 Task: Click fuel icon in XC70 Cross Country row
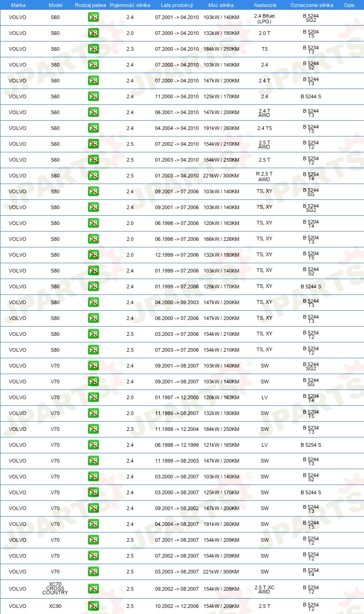93,589
